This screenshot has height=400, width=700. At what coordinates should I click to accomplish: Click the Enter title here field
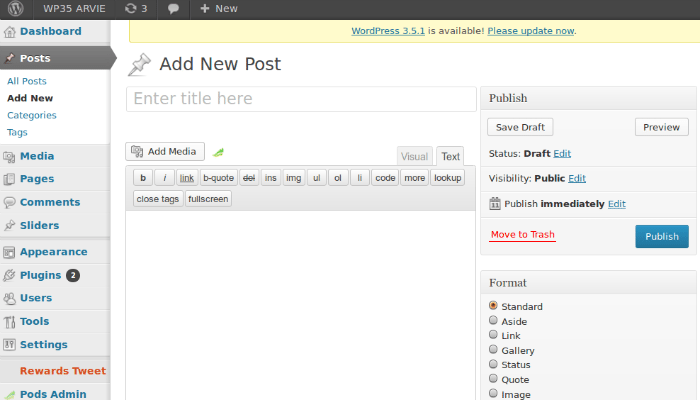pyautogui.click(x=300, y=99)
